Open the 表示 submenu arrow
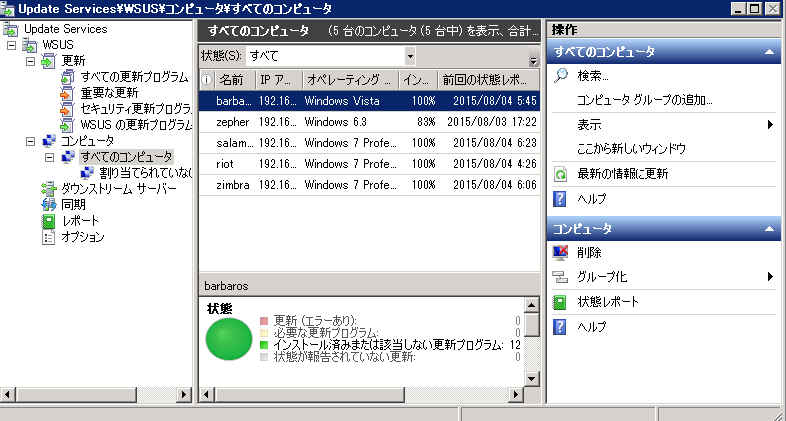This screenshot has height=421, width=786. 770,125
